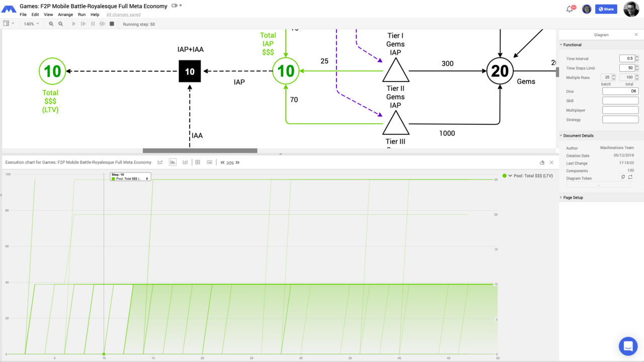Screen dimensions: 644x362
Task: Click the Time Interval input field
Action: pos(627,59)
